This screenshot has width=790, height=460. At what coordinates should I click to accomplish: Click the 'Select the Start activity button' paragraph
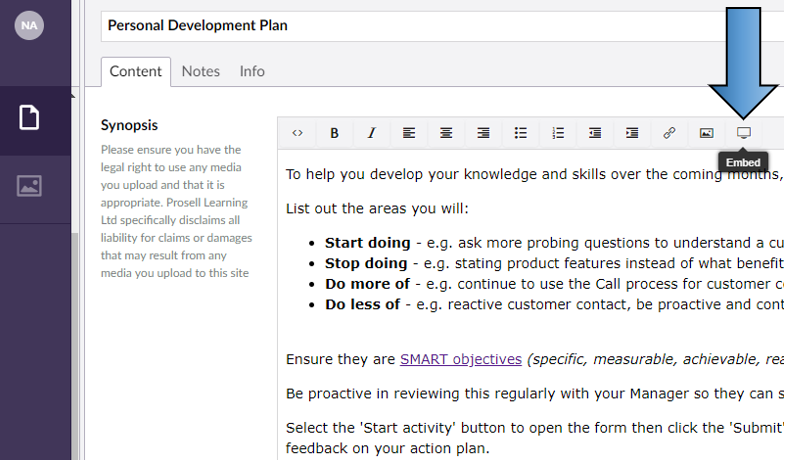click(x=535, y=438)
